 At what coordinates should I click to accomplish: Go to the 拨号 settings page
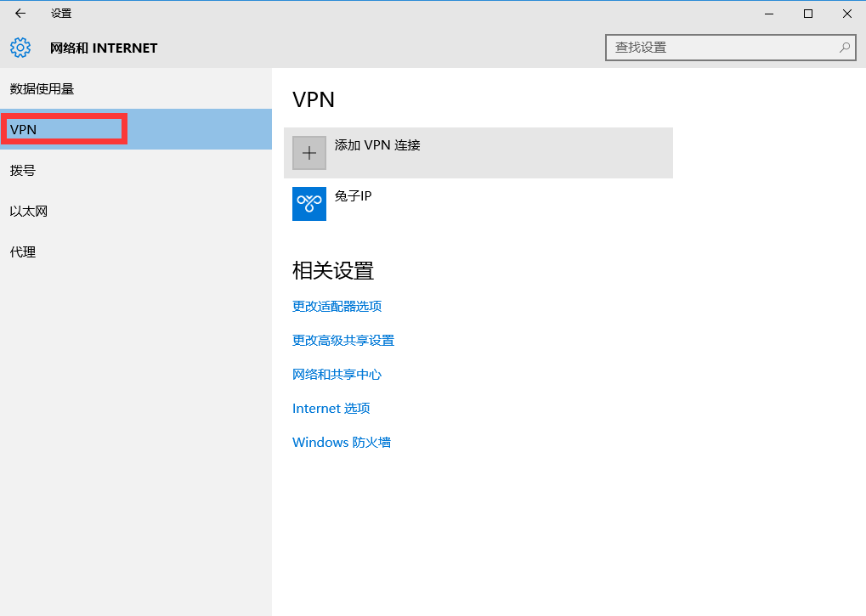coord(23,171)
